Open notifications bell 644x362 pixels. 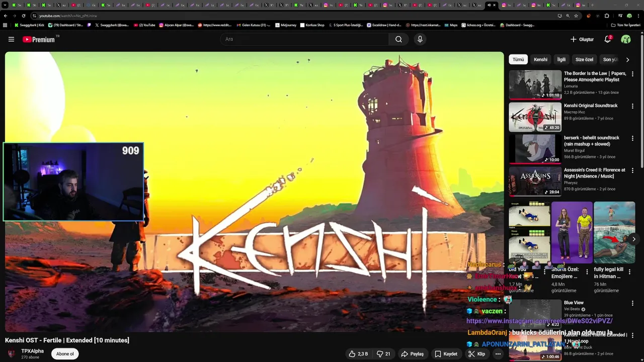point(608,39)
